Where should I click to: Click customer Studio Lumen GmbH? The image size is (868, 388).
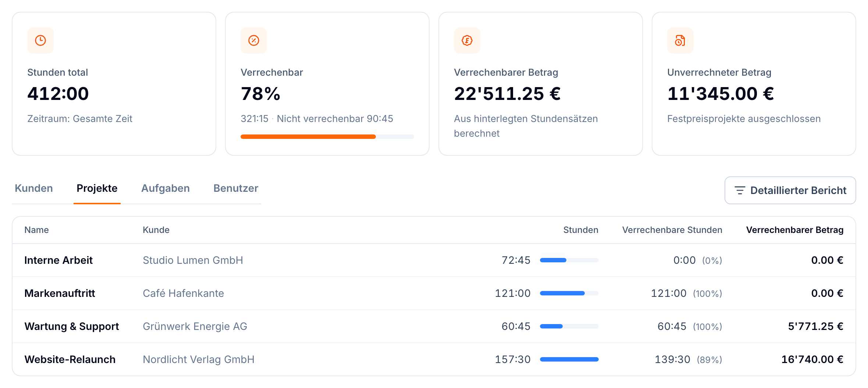point(193,260)
